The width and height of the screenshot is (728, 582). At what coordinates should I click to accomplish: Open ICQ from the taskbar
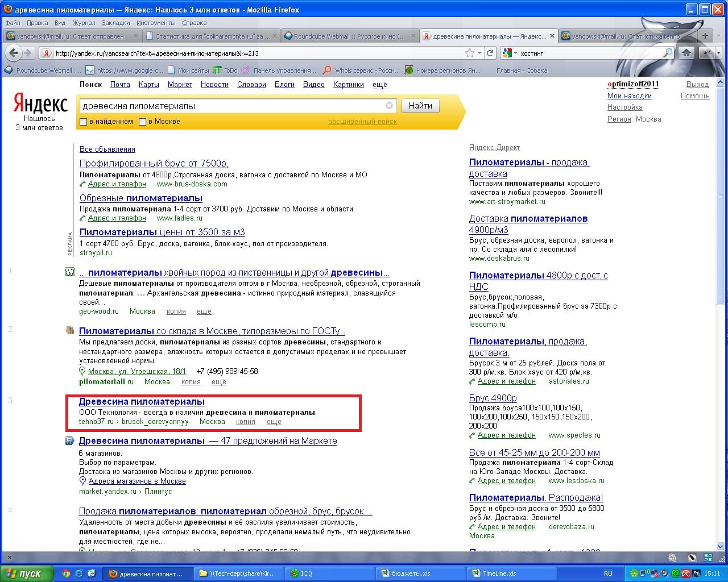click(x=330, y=573)
